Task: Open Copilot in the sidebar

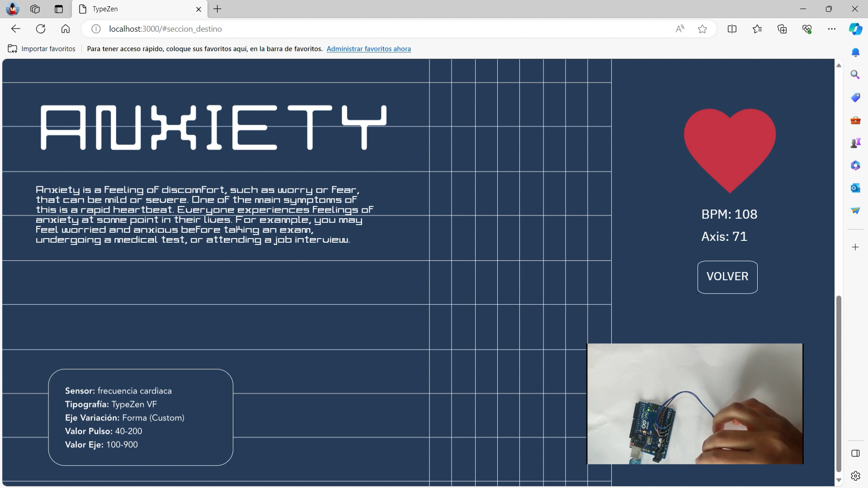Action: 855,29
